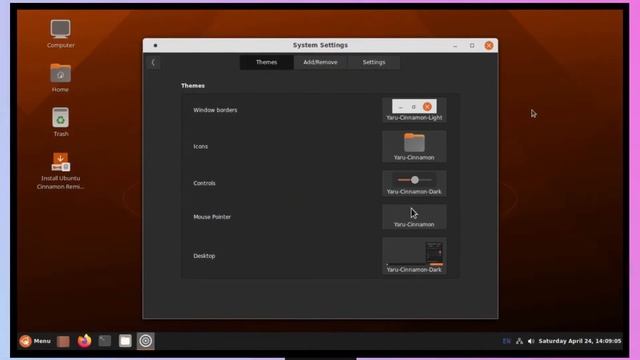Image resolution: width=640 pixels, height=360 pixels.
Task: Click the Themes section heading
Action: pos(193,86)
